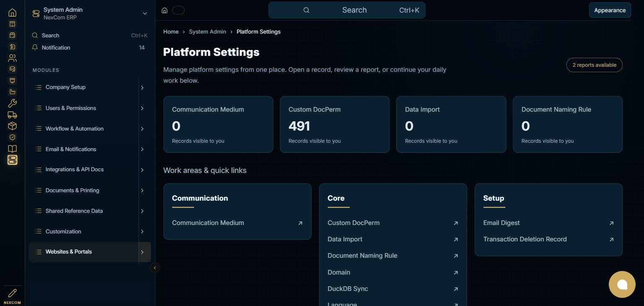Open the open-book icon in the rail
This screenshot has height=306, width=644.
coord(13,149)
